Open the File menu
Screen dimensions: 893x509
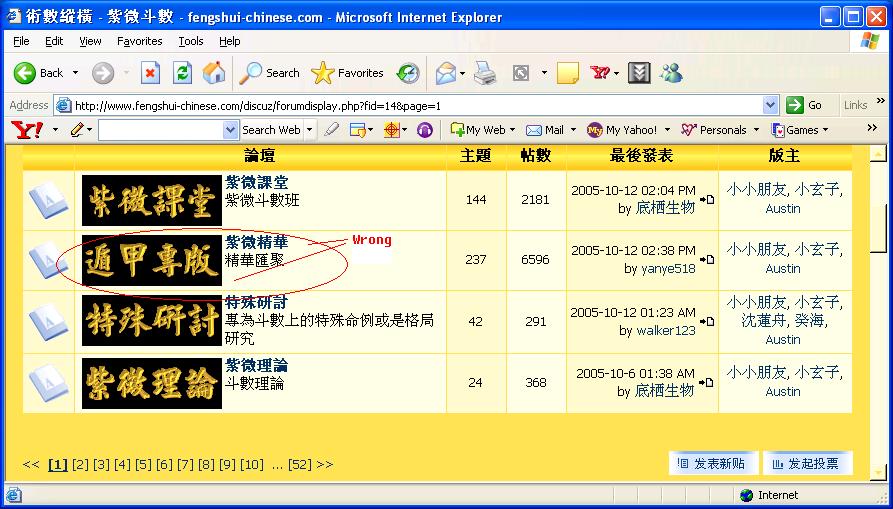(21, 41)
